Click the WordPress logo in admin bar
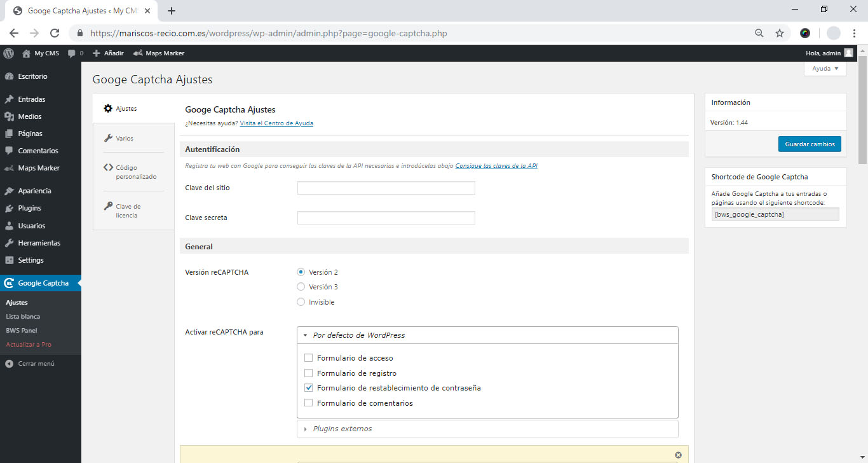The image size is (868, 463). (x=8, y=53)
